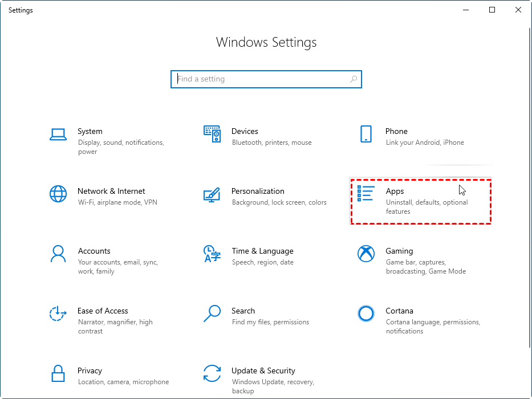Viewport: 532px width, 399px height.
Task: Click Update & Security refresh arrows icon
Action: point(212,374)
